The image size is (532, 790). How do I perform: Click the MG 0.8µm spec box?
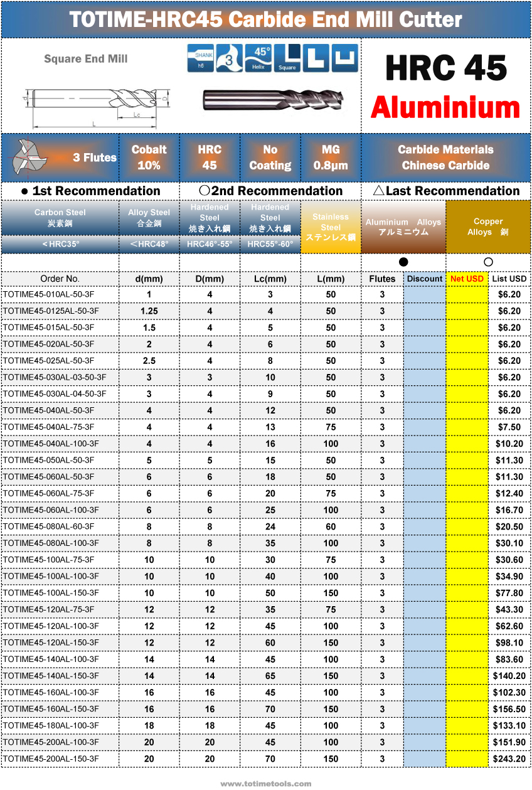point(331,157)
